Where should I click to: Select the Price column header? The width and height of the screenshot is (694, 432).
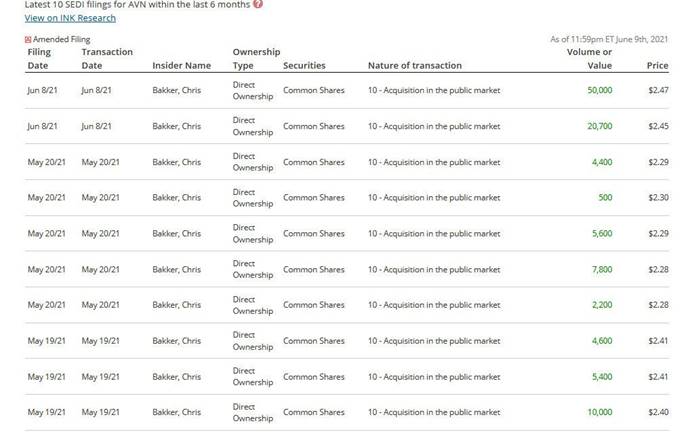(657, 65)
